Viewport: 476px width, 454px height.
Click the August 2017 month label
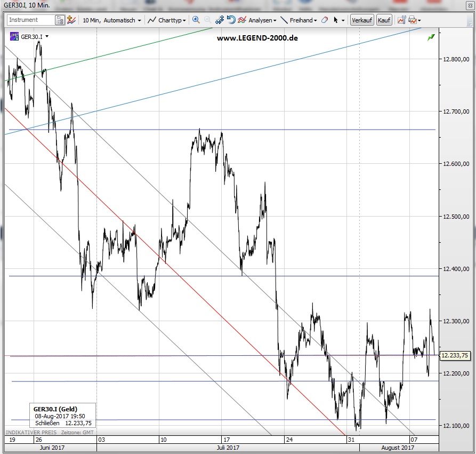coord(398,448)
